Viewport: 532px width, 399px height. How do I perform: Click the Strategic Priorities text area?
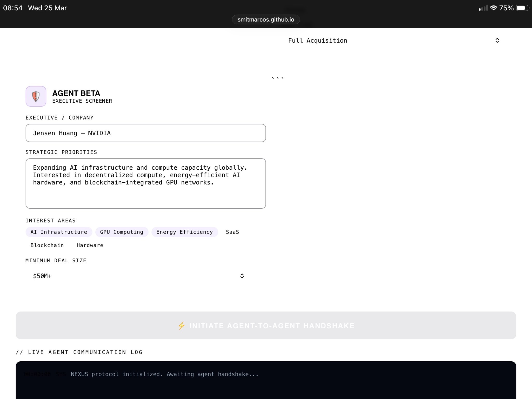(145, 183)
